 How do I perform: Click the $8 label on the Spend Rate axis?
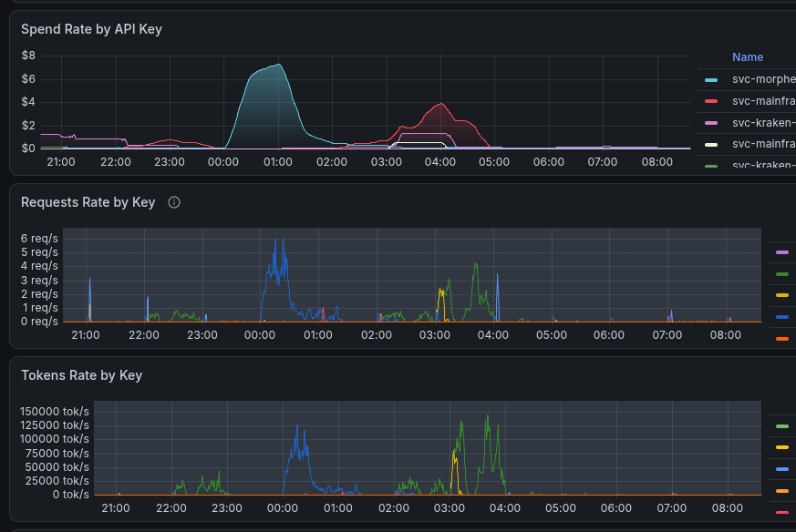(28, 56)
